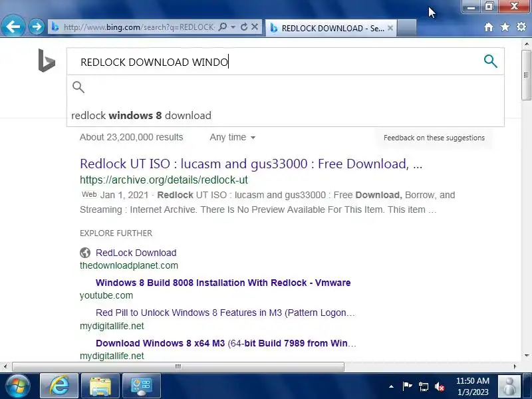Open the IE Tools gear menu
Viewport: 532px width, 399px height.
[521, 27]
